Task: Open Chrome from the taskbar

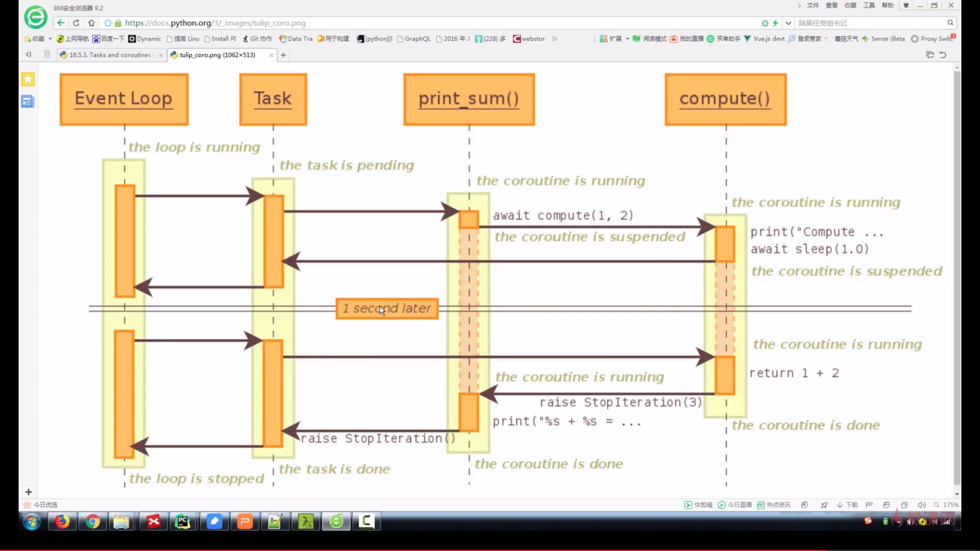Action: coord(93,522)
